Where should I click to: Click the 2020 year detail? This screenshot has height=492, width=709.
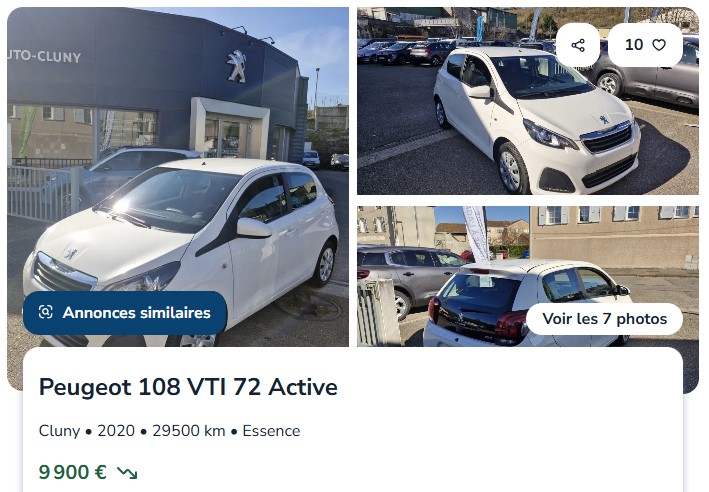116,431
